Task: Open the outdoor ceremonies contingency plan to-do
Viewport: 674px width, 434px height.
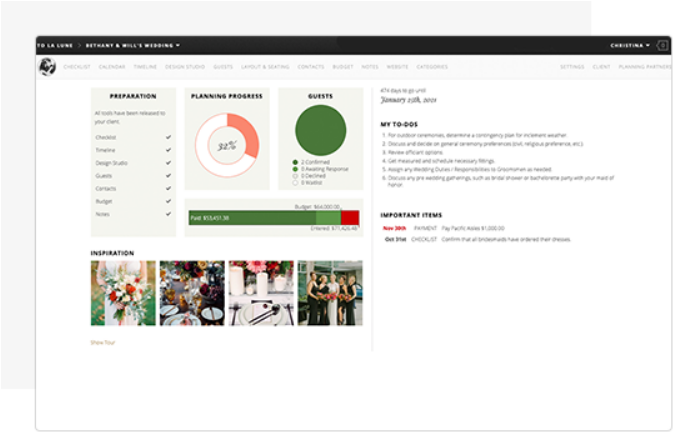Action: coord(477,135)
